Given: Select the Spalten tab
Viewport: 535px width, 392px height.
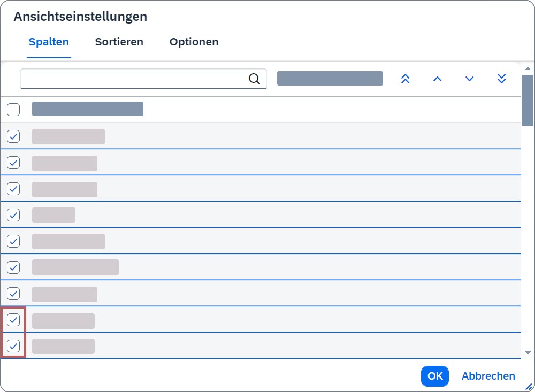Looking at the screenshot, I should coord(49,42).
